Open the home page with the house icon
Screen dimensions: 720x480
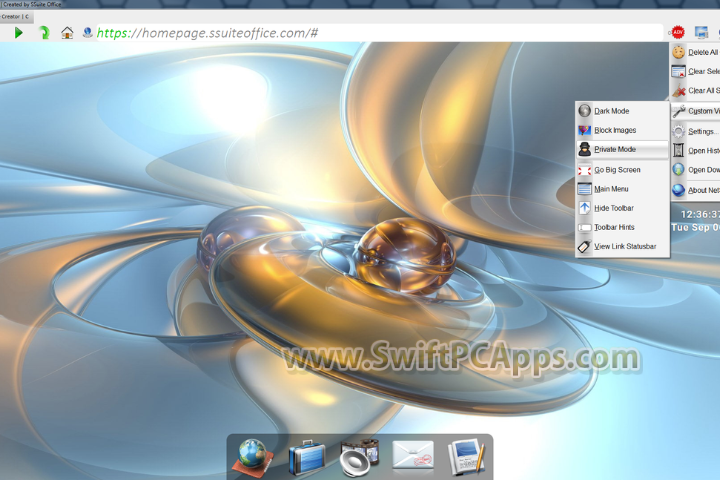[x=67, y=33]
